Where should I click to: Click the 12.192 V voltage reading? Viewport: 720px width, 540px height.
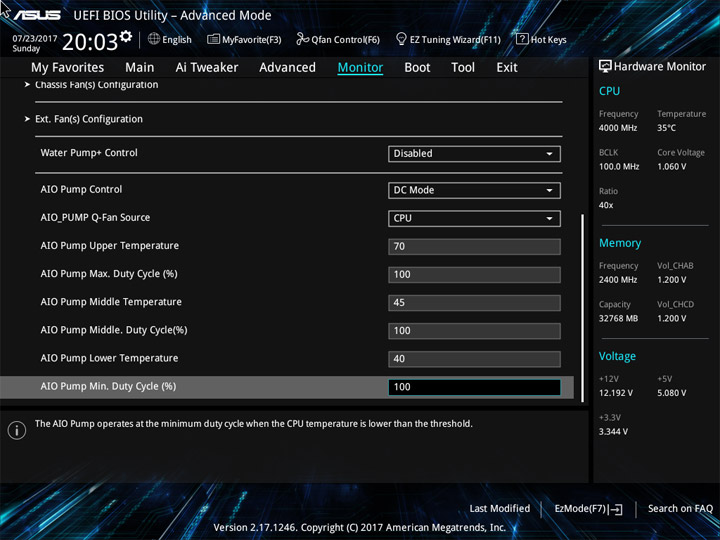[616, 394]
